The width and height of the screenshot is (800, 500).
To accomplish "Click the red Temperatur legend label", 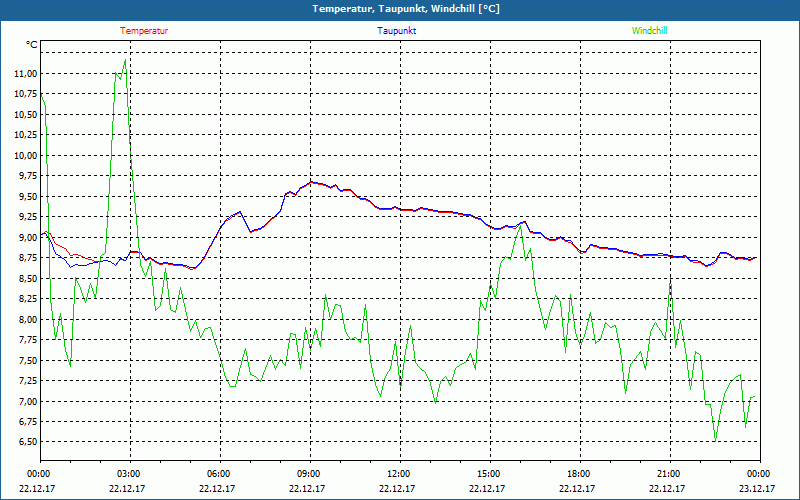I will (144, 31).
